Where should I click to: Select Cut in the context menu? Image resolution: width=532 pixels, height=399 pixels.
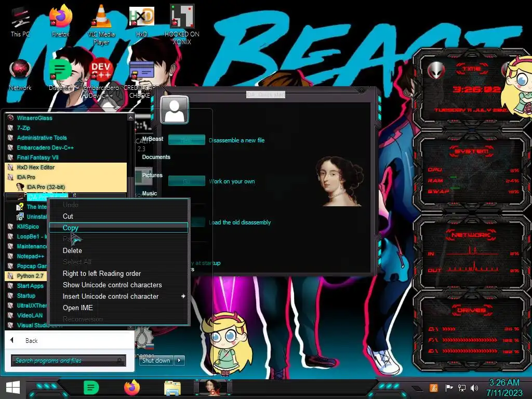(x=118, y=217)
